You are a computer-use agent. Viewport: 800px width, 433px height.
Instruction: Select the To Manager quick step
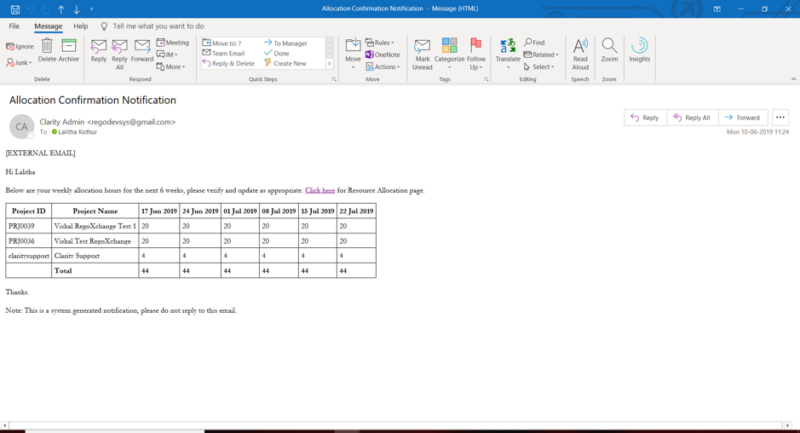coord(286,43)
